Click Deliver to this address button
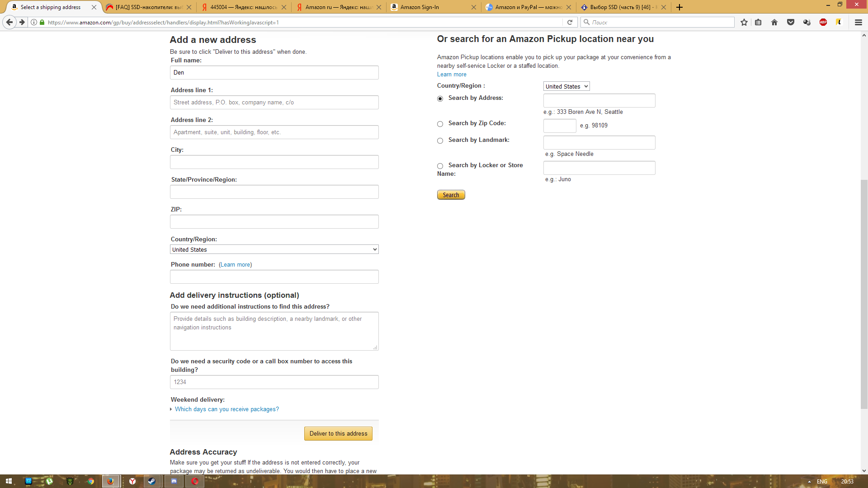This screenshot has width=868, height=488. [338, 434]
